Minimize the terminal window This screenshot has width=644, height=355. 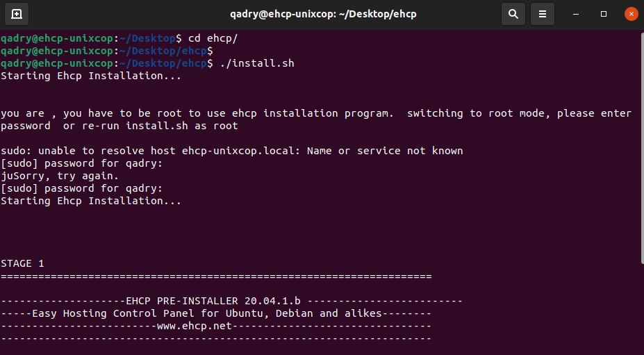[x=576, y=14]
